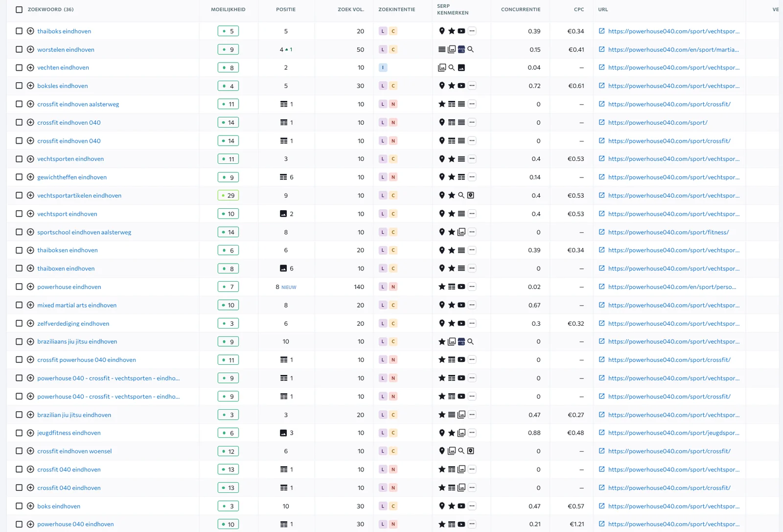Click plus icon beside vechten eindhoven
The height and width of the screenshot is (532, 783).
pyautogui.click(x=30, y=67)
